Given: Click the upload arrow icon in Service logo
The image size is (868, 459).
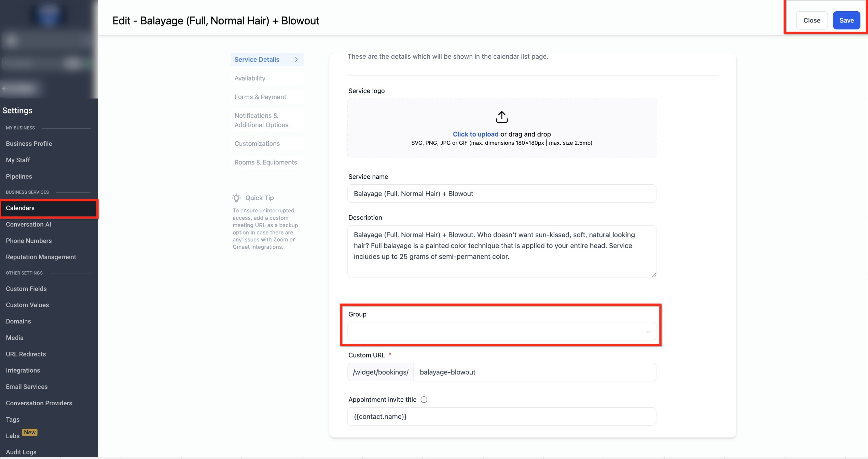Looking at the screenshot, I should [501, 117].
